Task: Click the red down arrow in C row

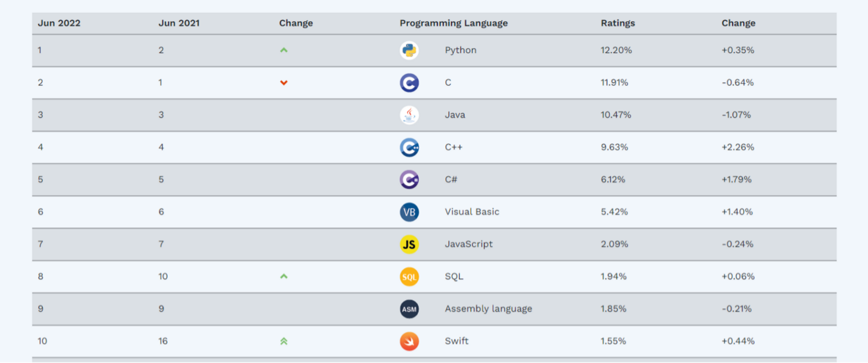Action: 284,82
